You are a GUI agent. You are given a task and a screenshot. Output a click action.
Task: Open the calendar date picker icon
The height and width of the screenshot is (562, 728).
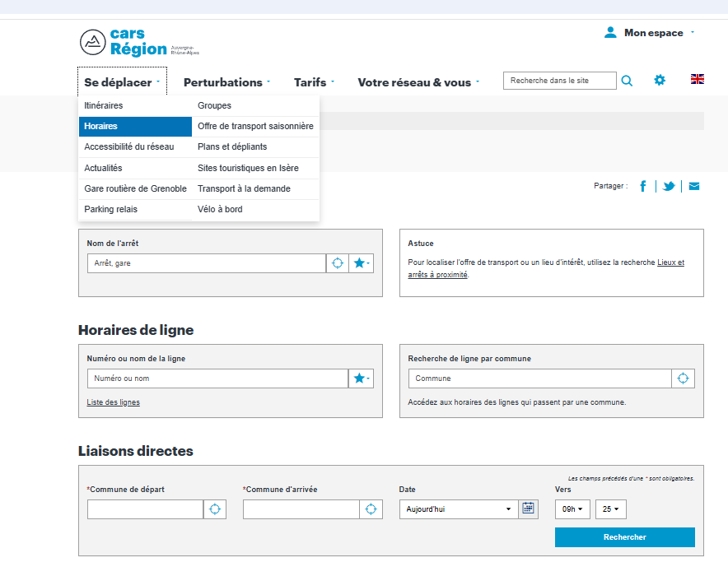(x=529, y=509)
